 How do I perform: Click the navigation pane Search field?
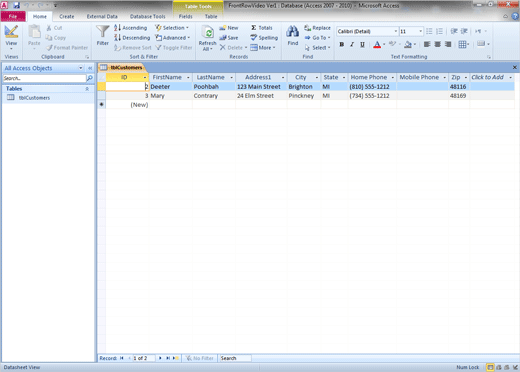click(44, 78)
